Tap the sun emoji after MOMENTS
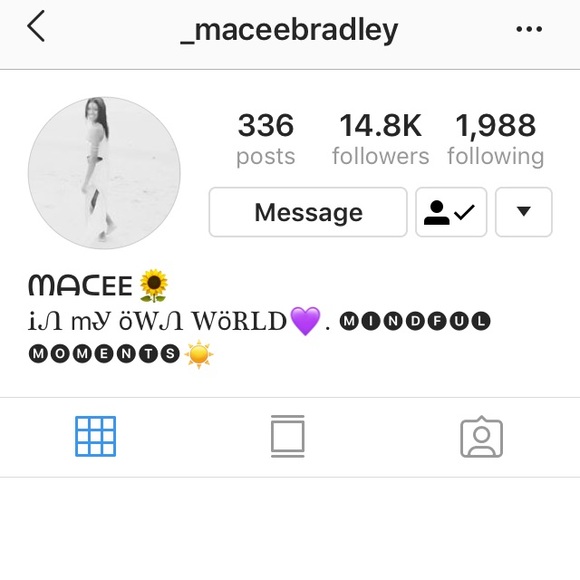This screenshot has height=580, width=580. tap(199, 354)
